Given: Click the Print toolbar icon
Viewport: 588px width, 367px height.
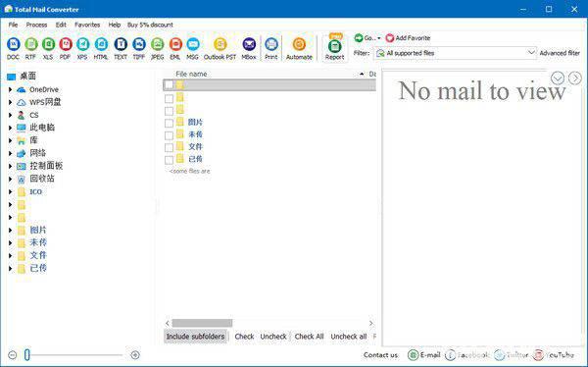Looking at the screenshot, I should click(x=271, y=44).
